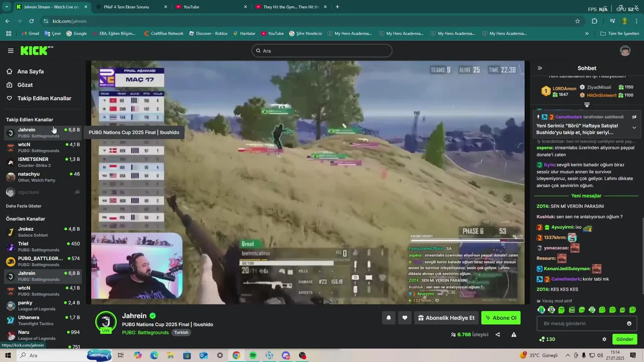Open the ISMETSENER channel in sidebar

43,162
